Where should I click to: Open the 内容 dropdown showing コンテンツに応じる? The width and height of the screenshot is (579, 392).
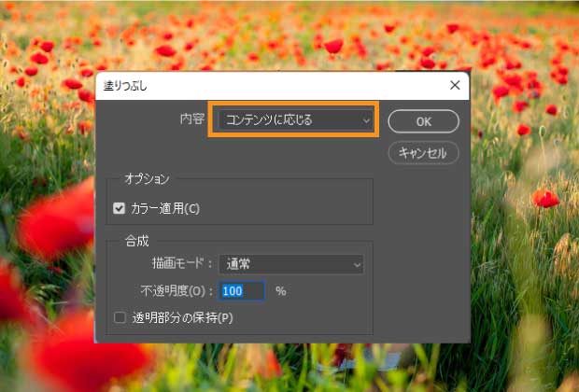[294, 120]
